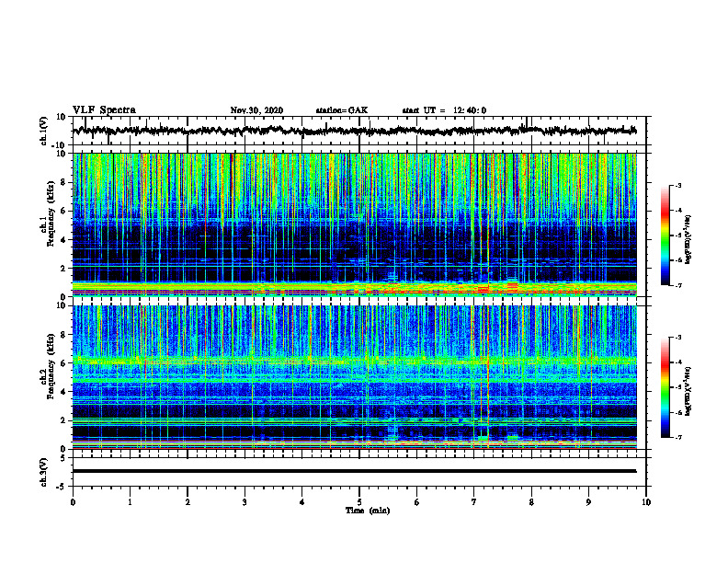Click the "-5" label on ch.1 color bar
This screenshot has height=563, width=728.
(x=678, y=236)
